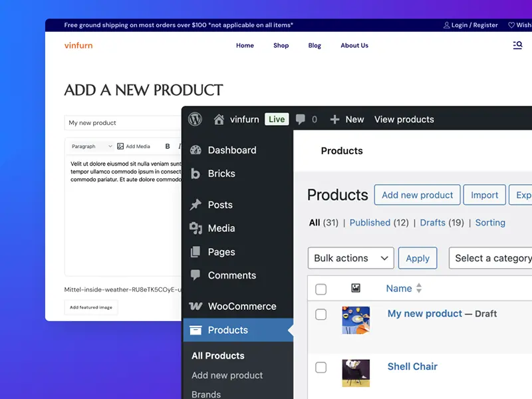Click the My new product thumbnail
The image size is (532, 399).
point(356,321)
